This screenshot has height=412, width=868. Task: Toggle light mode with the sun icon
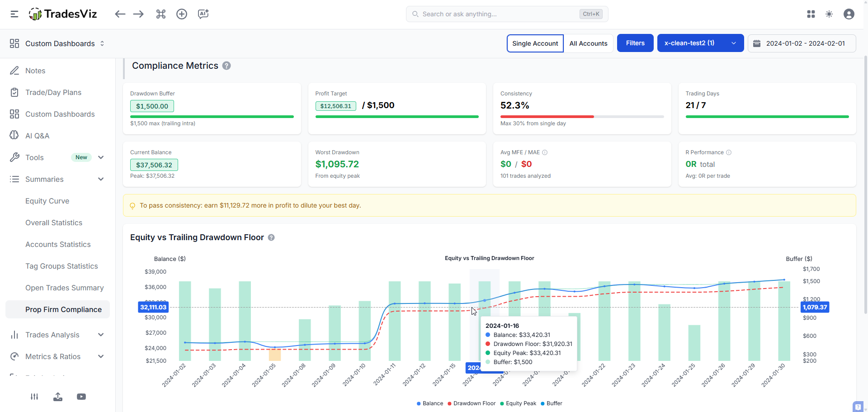pos(829,14)
